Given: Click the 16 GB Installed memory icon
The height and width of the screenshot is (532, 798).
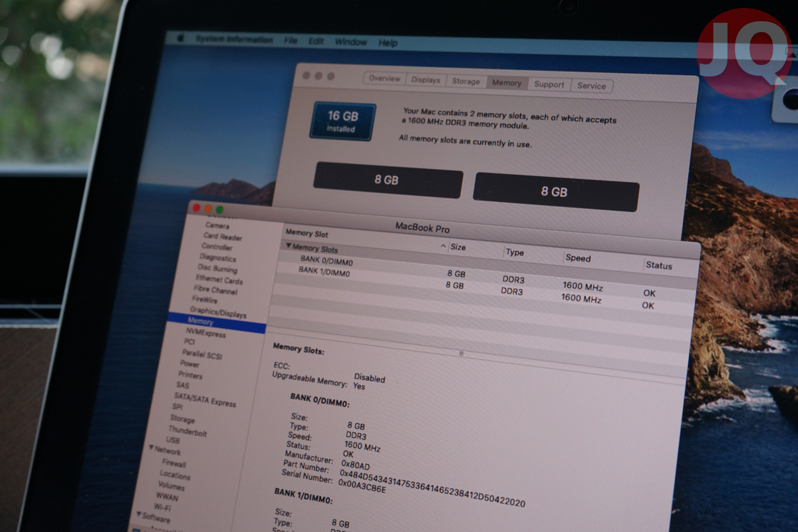Looking at the screenshot, I should [342, 121].
